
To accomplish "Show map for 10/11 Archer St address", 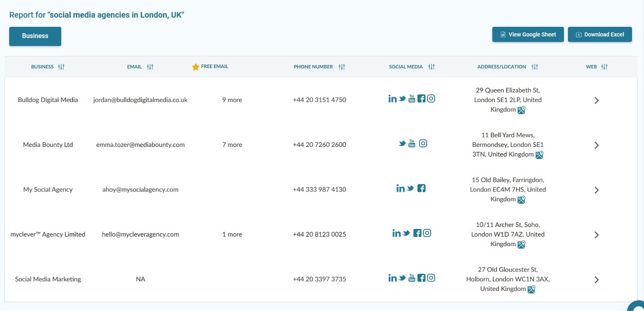I will [x=521, y=245].
